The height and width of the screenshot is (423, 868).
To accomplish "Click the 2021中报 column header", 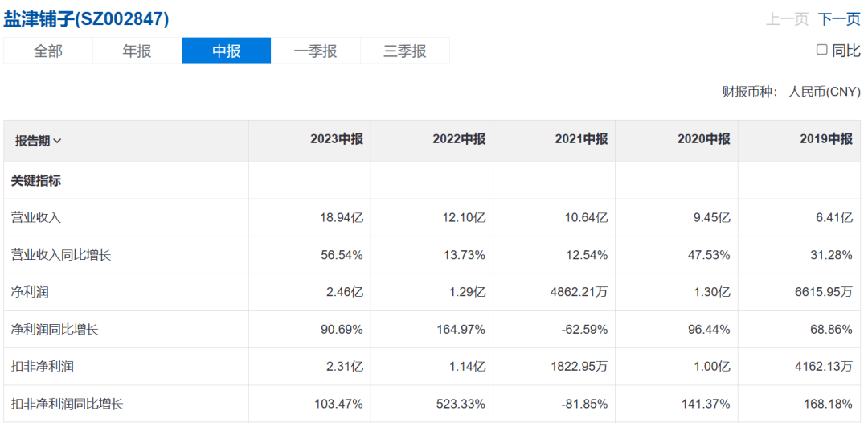I will point(581,140).
